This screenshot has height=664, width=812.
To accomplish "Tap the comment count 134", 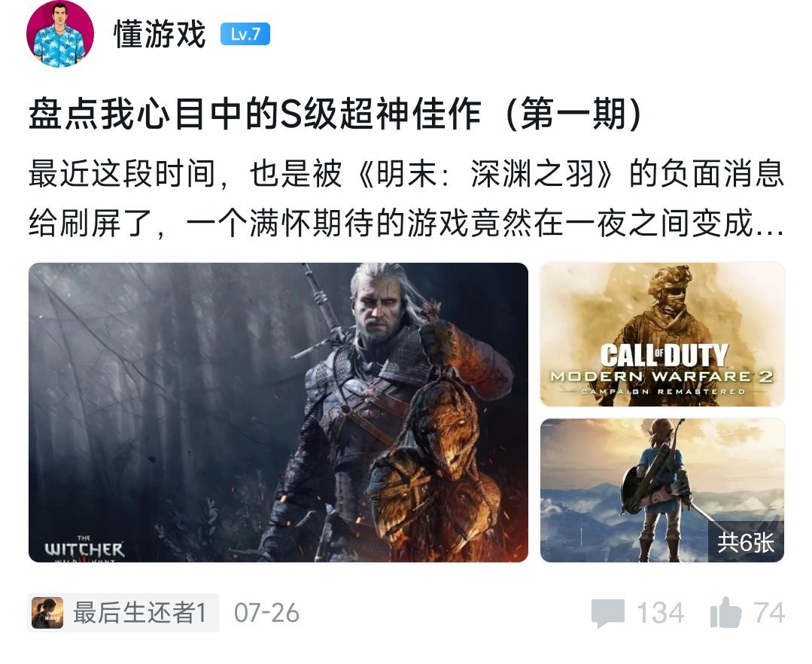I will [660, 613].
